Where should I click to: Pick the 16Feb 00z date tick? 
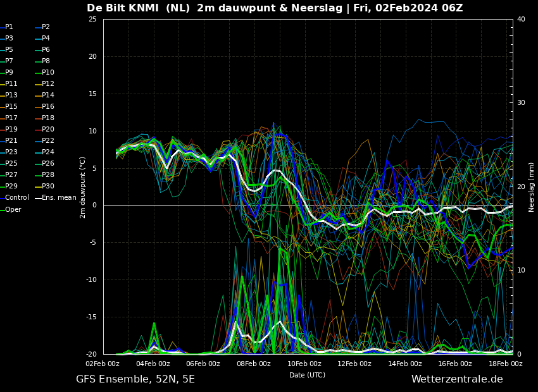455,364
